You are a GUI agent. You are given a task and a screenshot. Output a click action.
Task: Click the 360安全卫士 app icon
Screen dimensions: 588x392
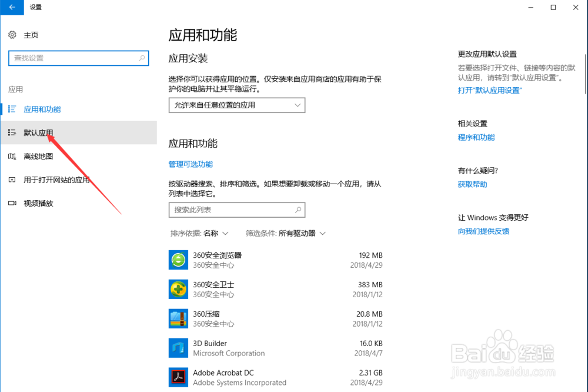click(178, 289)
